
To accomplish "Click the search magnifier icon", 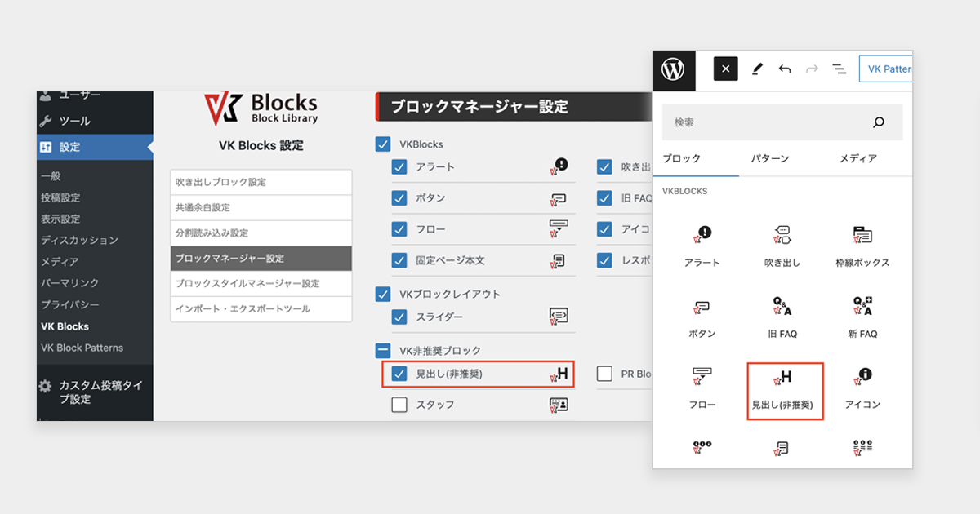I will pyautogui.click(x=879, y=122).
